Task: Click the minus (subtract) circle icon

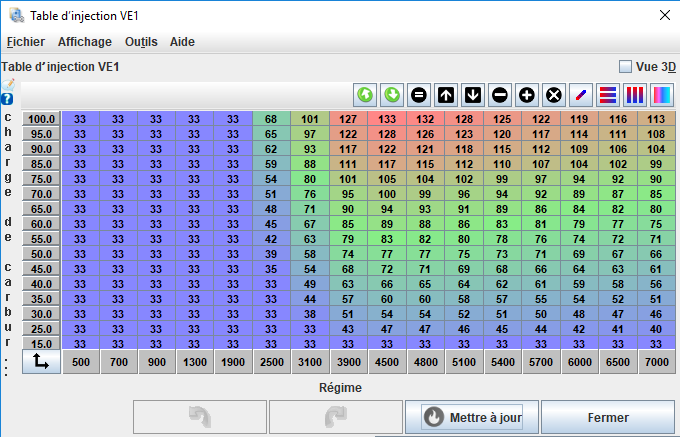Action: click(500, 95)
